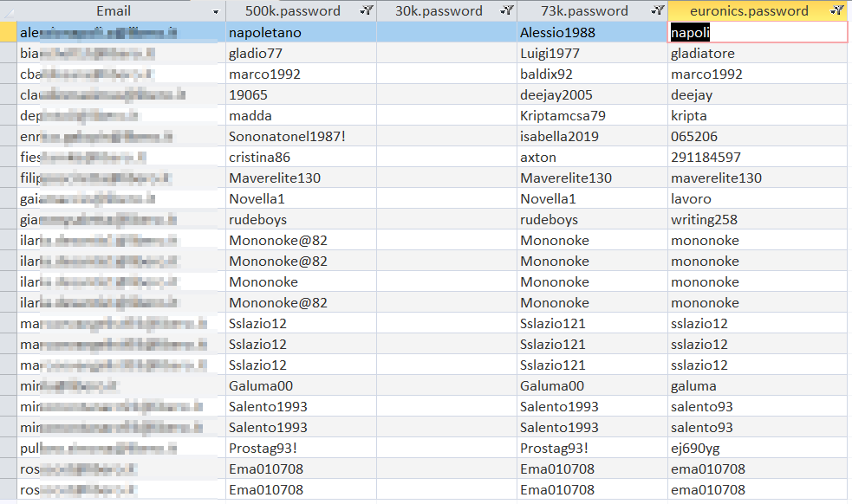Click the 'lavoro' cell in euronics.password column
The image size is (852, 504).
tap(757, 199)
